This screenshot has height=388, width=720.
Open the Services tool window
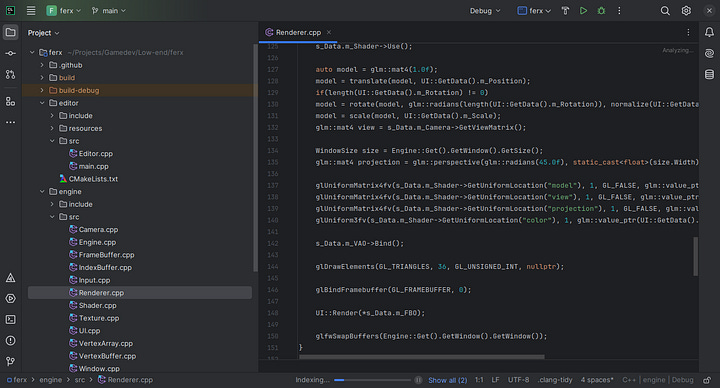[11, 298]
